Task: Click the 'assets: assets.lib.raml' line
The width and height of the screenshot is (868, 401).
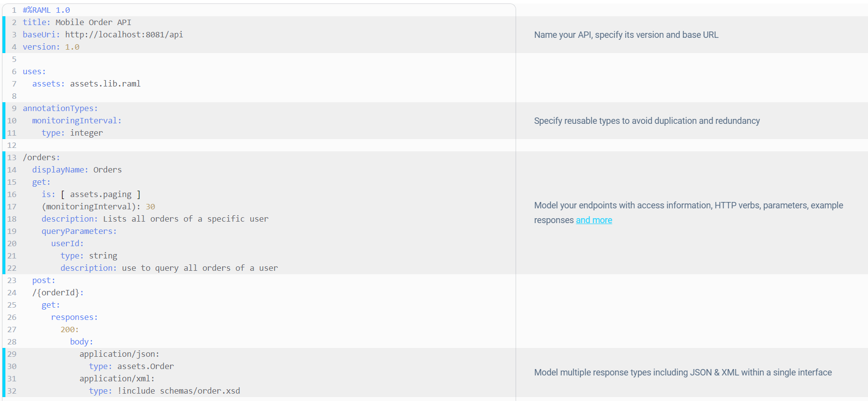Action: click(86, 84)
